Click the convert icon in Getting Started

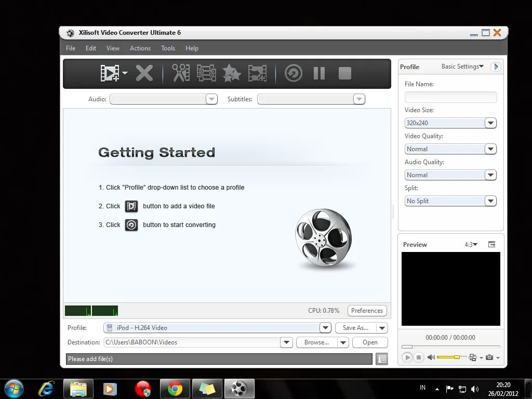(131, 224)
